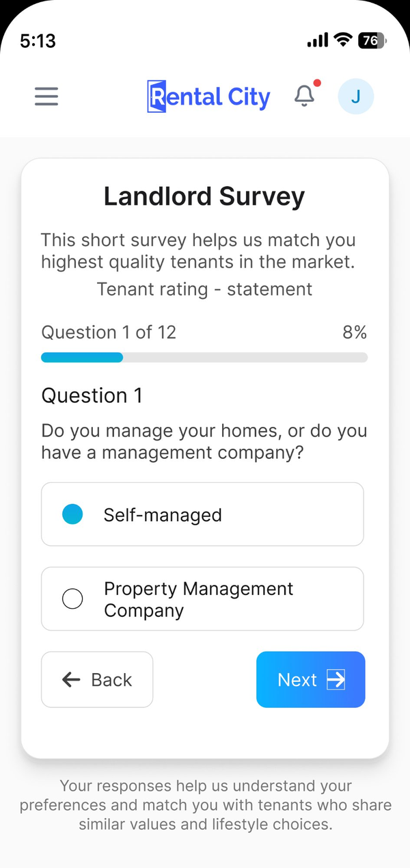Image resolution: width=410 pixels, height=868 pixels.
Task: Click the 8% completion label
Action: pos(355,332)
